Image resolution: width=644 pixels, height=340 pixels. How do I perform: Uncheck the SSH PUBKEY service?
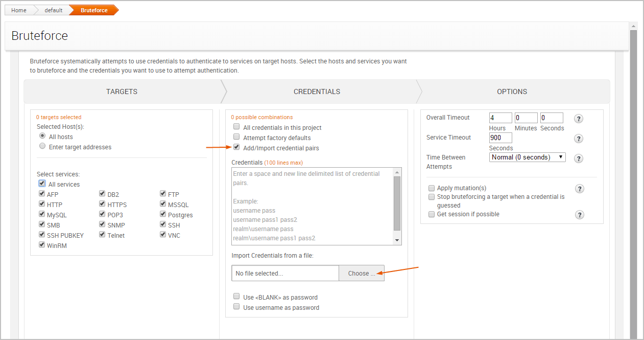point(42,235)
